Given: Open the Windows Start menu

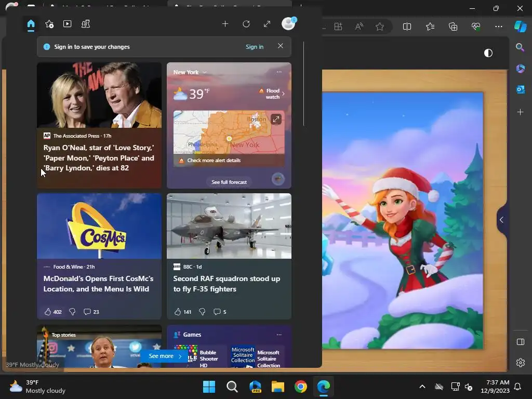Looking at the screenshot, I should click(209, 387).
